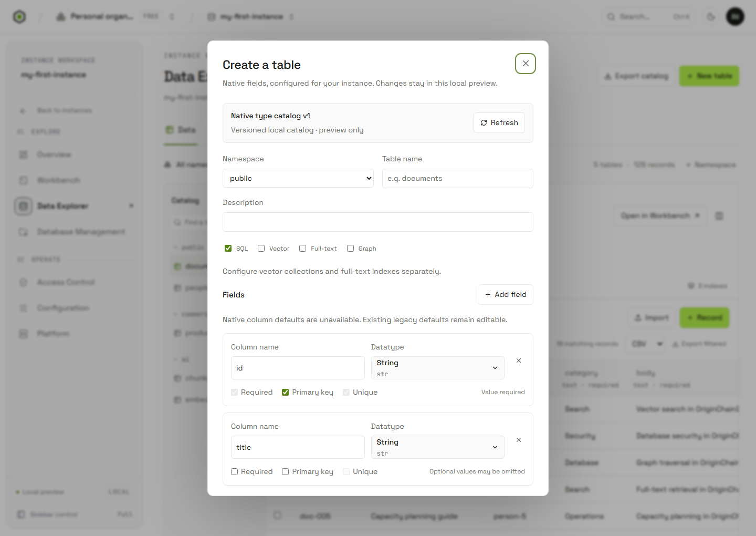
Task: Click Export catalog in the background page
Action: pos(636,76)
